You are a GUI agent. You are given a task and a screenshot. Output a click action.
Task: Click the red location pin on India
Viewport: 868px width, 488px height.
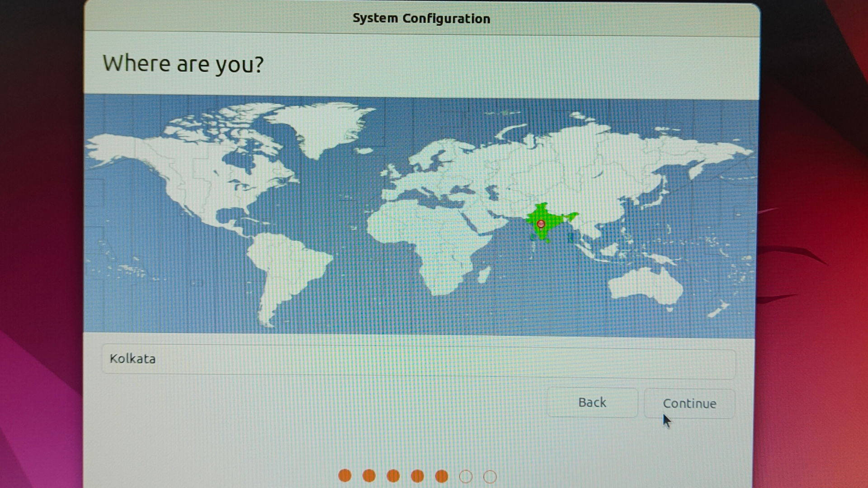[x=541, y=224]
